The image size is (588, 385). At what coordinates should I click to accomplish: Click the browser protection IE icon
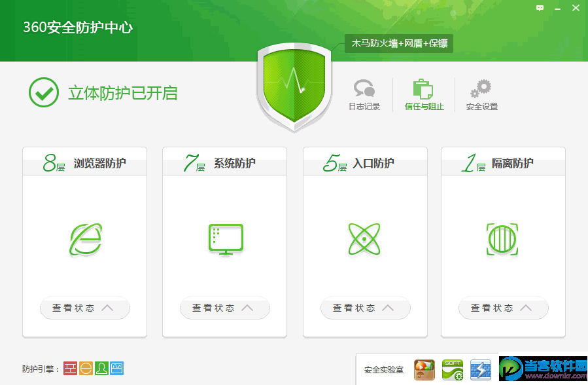click(86, 240)
